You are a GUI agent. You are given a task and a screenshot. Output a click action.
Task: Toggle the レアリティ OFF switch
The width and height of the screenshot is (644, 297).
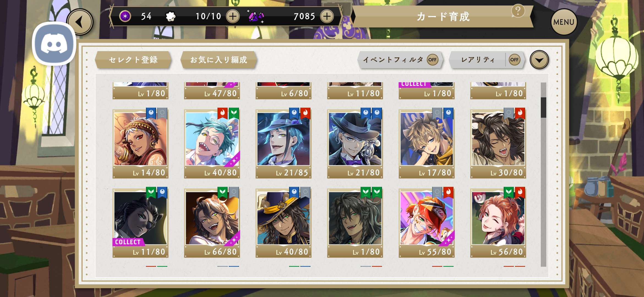[514, 60]
